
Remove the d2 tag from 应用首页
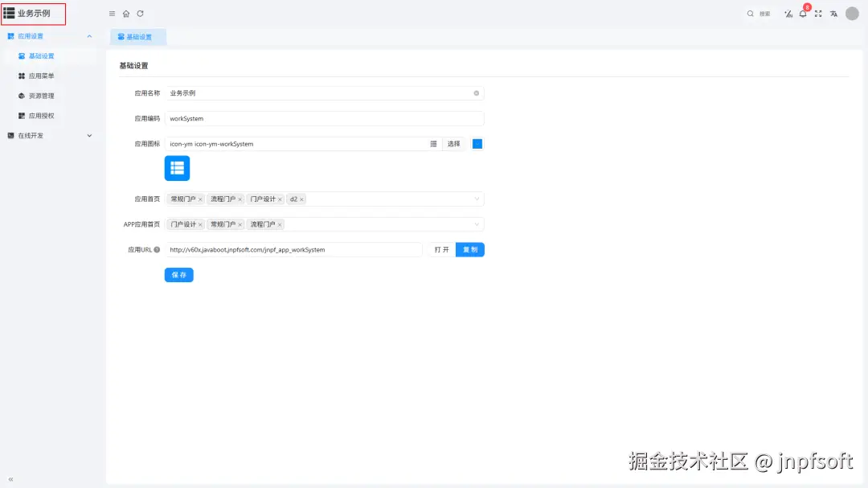click(301, 199)
